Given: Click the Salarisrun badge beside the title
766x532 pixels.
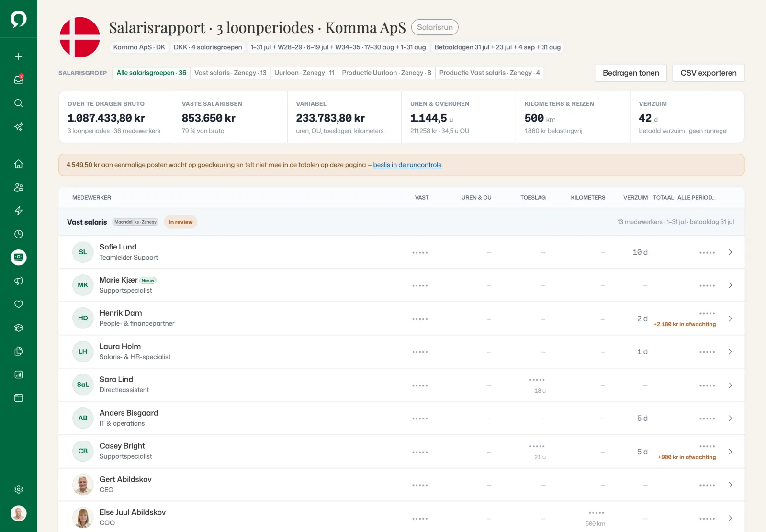Looking at the screenshot, I should tap(435, 27).
